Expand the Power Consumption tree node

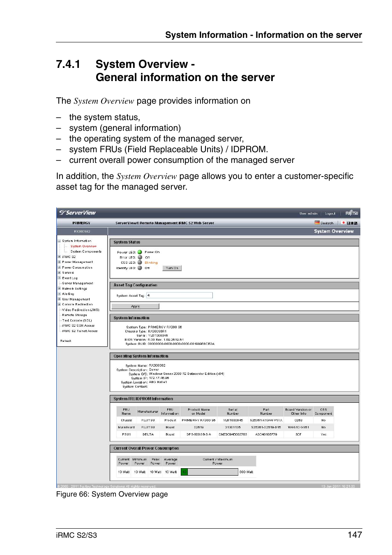(59, 267)
